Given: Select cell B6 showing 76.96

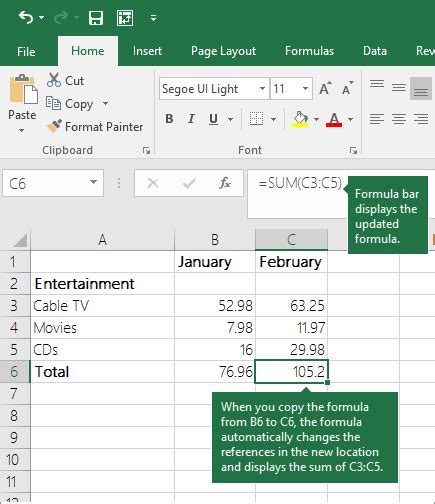Looking at the screenshot, I should 215,371.
